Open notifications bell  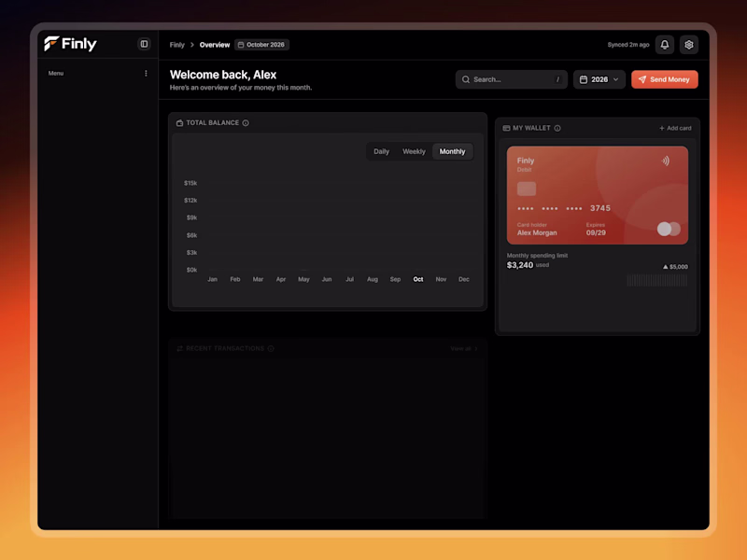[x=665, y=45]
